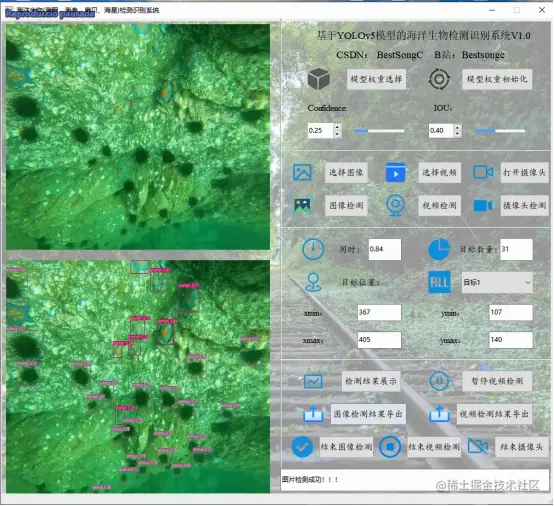Decrease Confidence value with down arrow
Image resolution: width=554 pixels, height=506 pixels.
337,134
